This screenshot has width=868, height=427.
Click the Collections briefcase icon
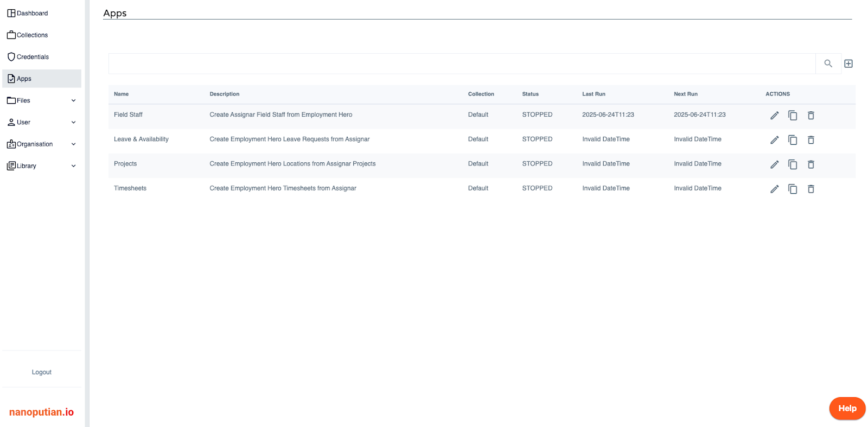click(x=11, y=35)
